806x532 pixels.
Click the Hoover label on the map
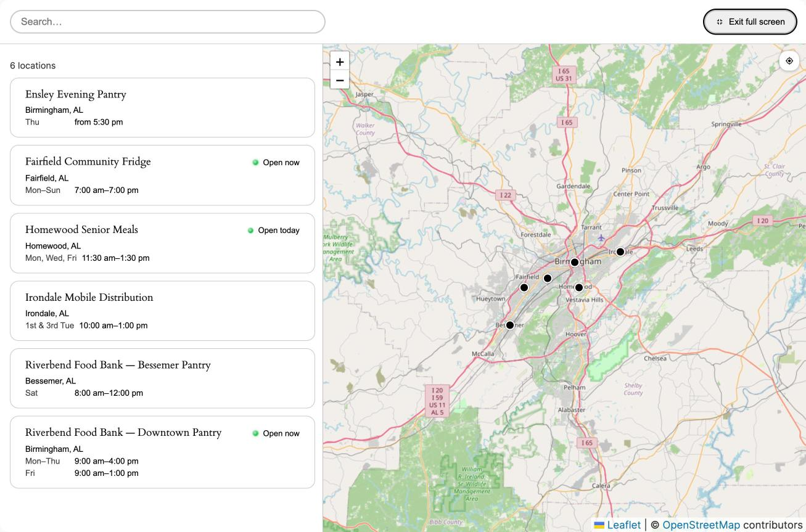click(576, 334)
